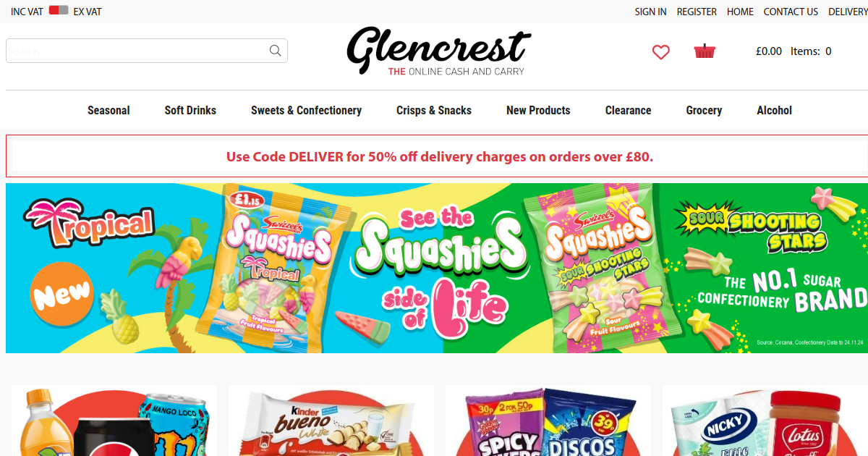Click the magnifier search icon

coord(275,51)
